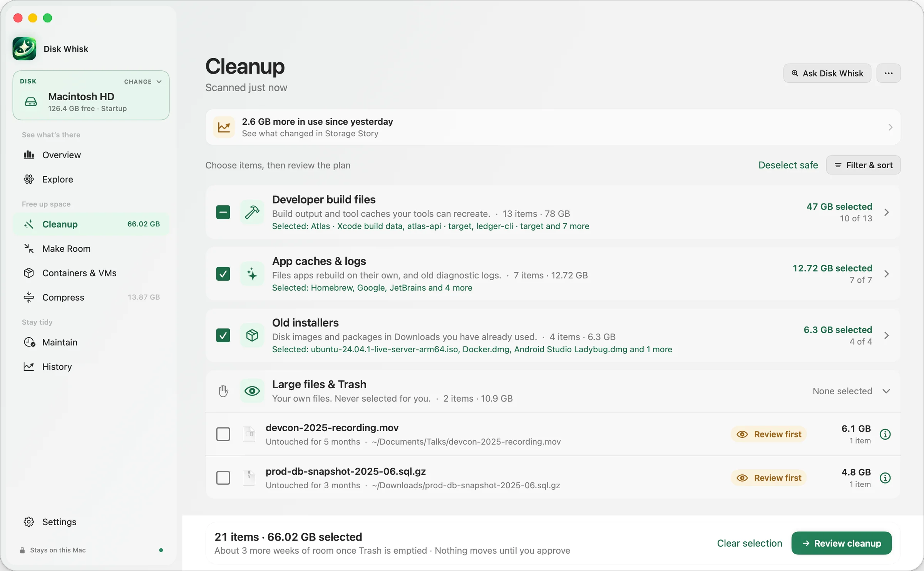Click the Review cleanup button
Viewport: 924px width, 571px height.
pyautogui.click(x=842, y=543)
